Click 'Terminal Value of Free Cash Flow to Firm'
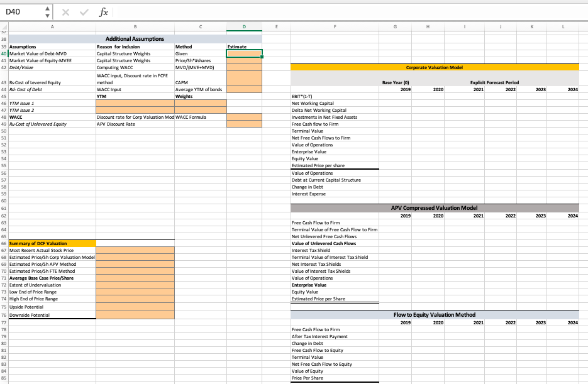 (335, 229)
